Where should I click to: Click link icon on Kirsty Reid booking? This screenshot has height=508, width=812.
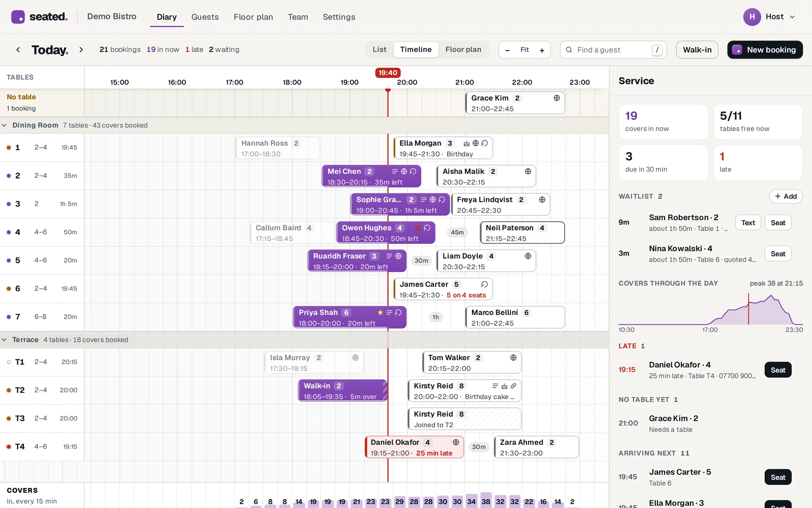coord(513,386)
